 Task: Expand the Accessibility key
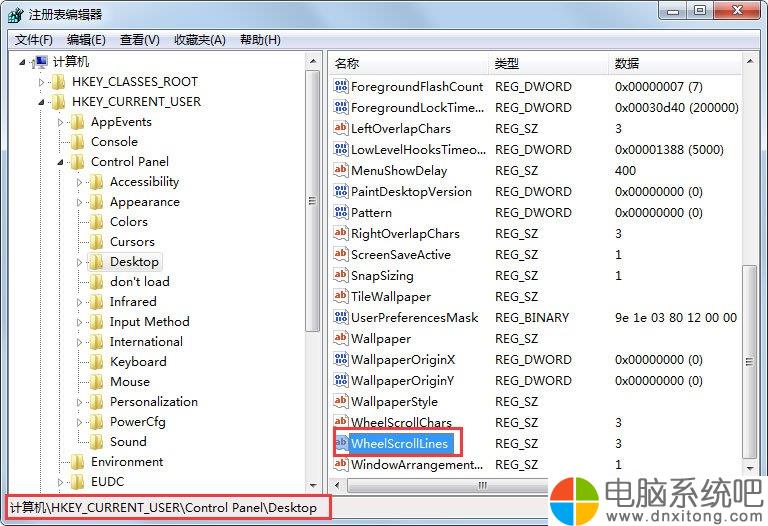point(80,182)
